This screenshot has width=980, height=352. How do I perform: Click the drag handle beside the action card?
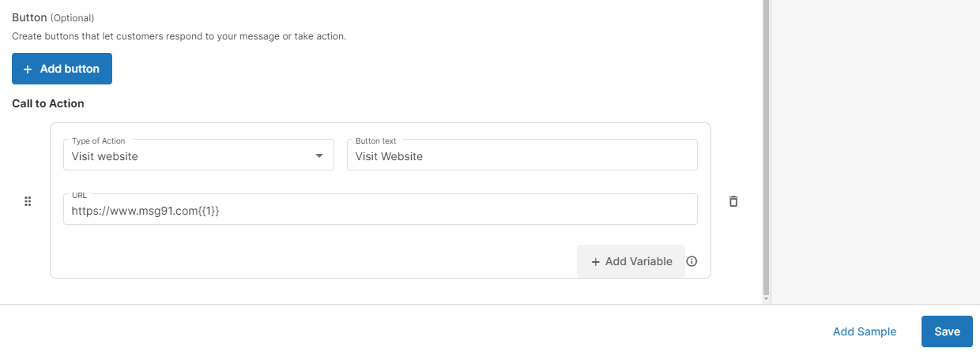28,201
